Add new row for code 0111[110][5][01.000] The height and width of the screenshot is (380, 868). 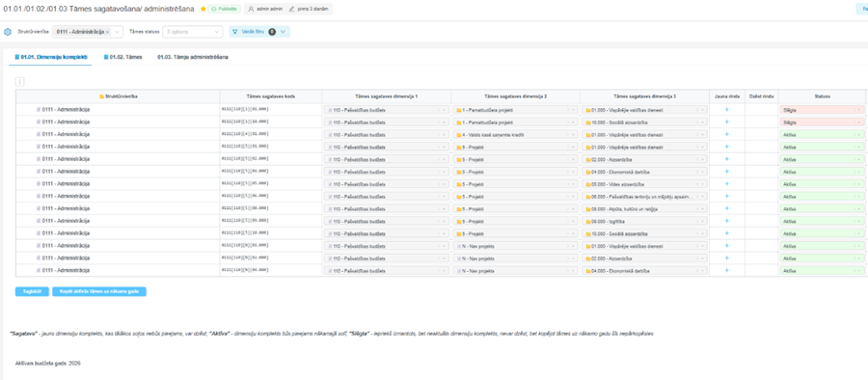tap(727, 147)
